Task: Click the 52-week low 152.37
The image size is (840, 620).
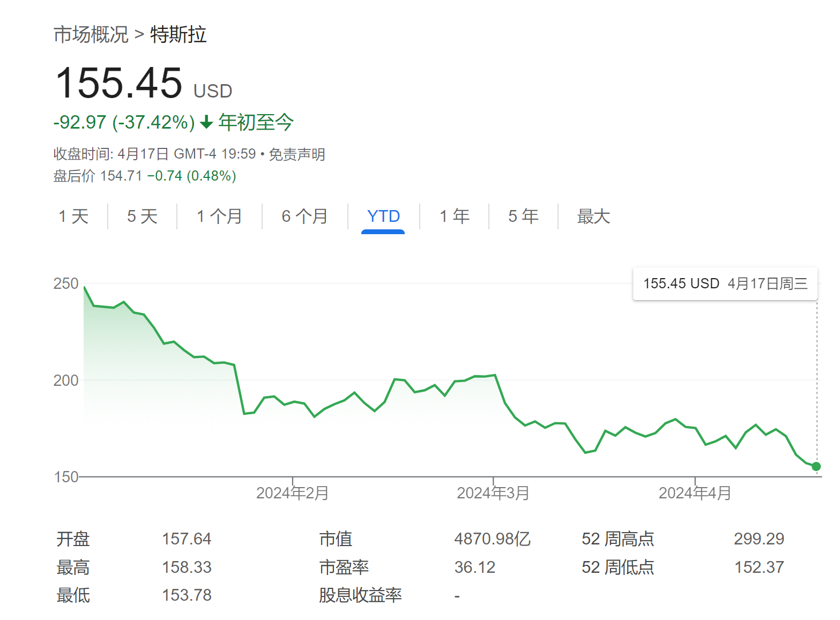Action: click(759, 567)
